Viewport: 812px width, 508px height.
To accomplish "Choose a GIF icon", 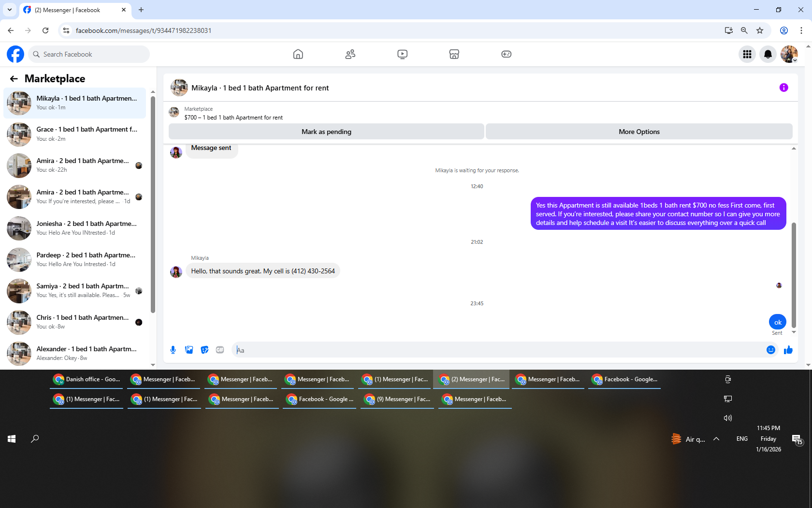I will pos(220,350).
